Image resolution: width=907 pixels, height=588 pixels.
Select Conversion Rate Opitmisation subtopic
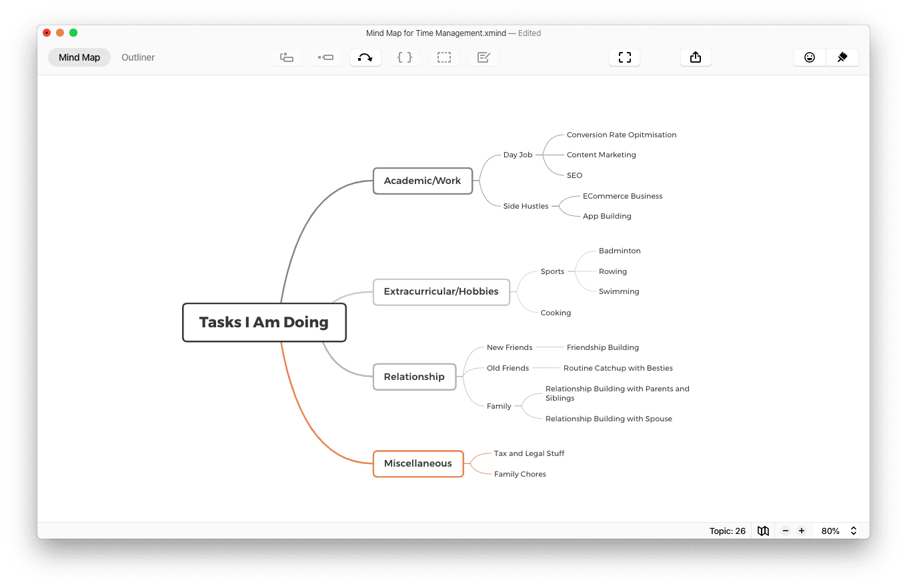tap(622, 135)
